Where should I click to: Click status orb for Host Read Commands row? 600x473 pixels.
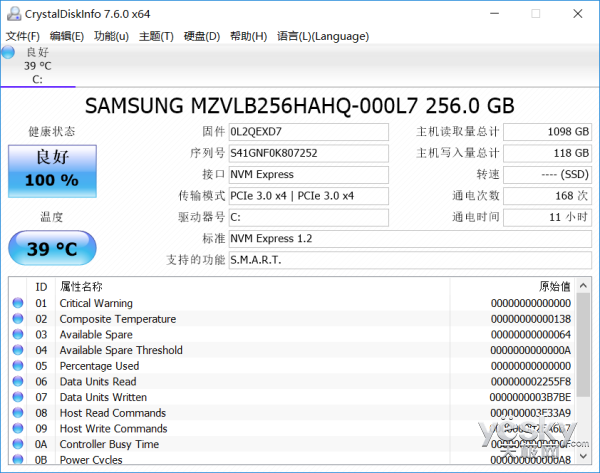(18, 413)
